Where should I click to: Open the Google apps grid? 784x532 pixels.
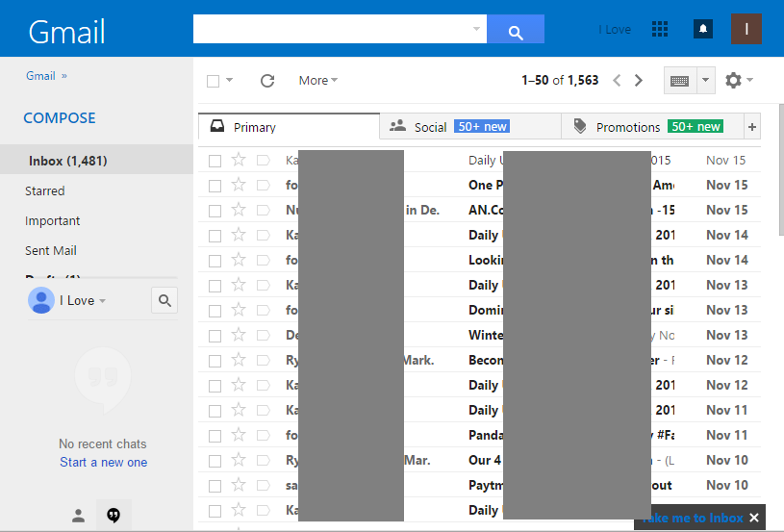(x=660, y=29)
